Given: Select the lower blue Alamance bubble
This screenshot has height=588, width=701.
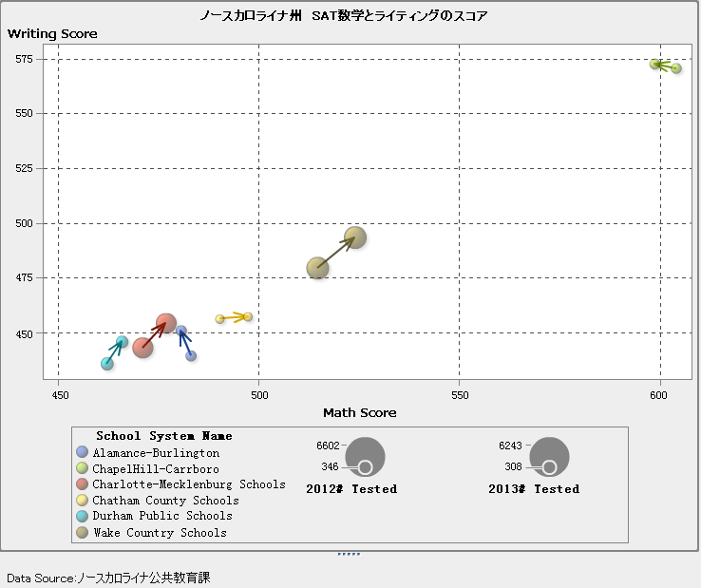Looking at the screenshot, I should 191,356.
